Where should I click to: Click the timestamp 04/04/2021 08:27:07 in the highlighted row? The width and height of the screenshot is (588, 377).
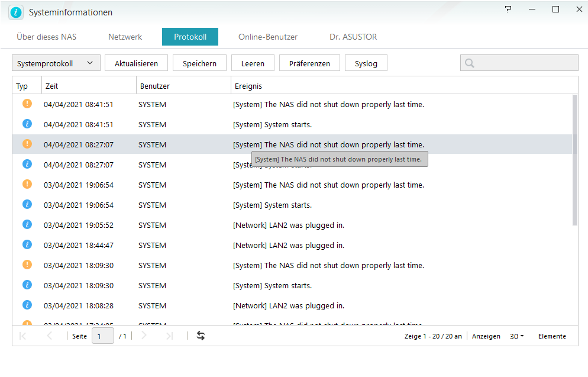tap(78, 144)
